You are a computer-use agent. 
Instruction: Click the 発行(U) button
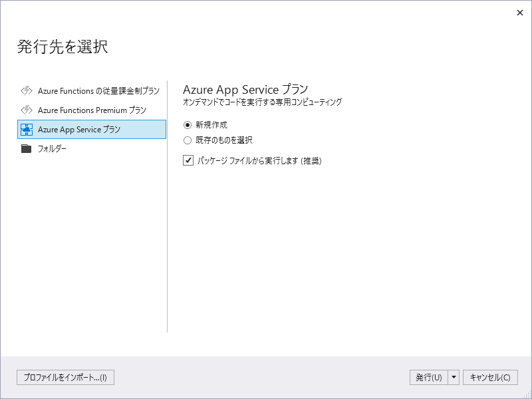point(429,377)
